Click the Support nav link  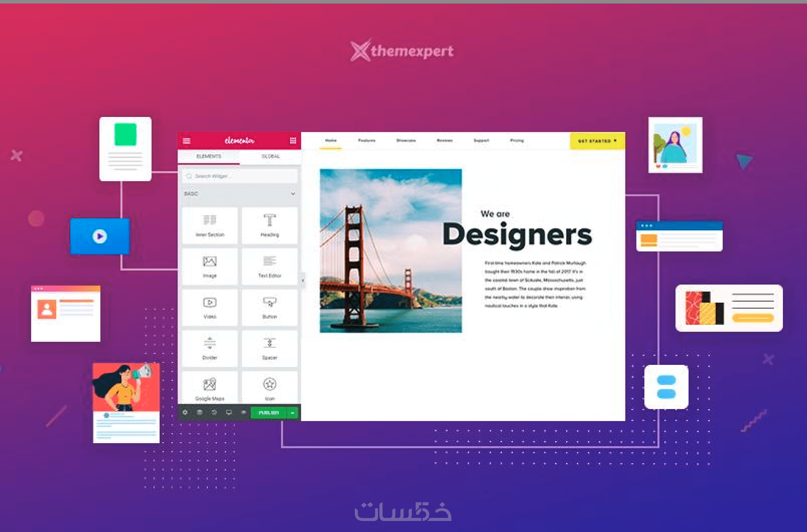[x=481, y=141]
